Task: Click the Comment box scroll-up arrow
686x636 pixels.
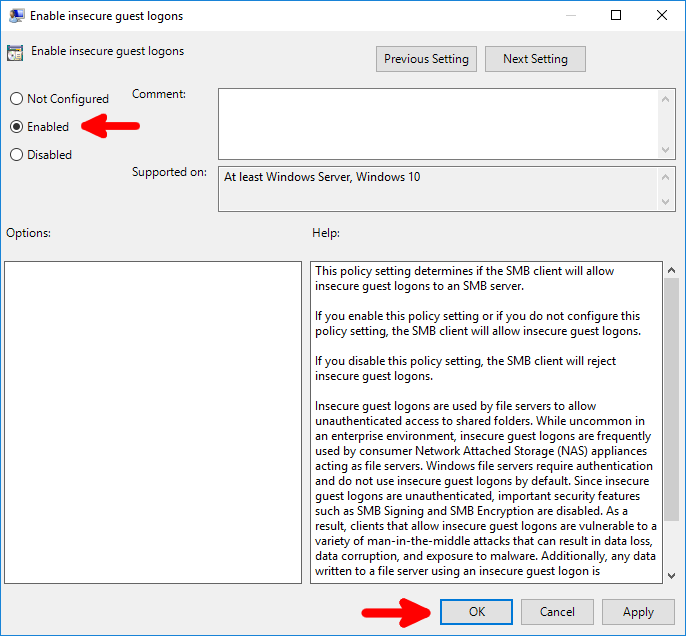Action: pos(665,99)
